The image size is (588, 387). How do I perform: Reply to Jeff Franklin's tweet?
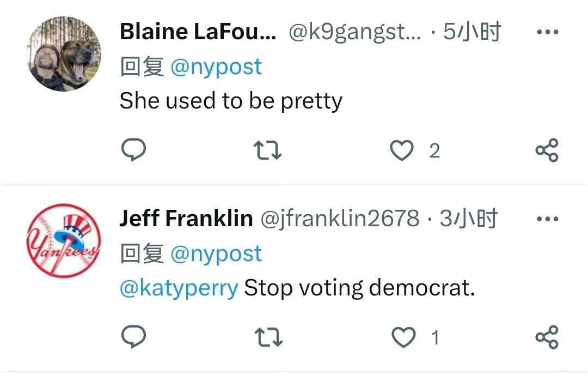(133, 336)
